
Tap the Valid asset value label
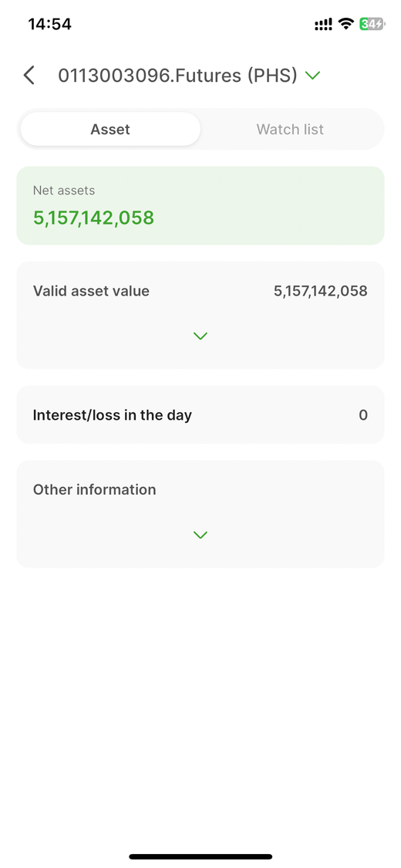(x=91, y=291)
